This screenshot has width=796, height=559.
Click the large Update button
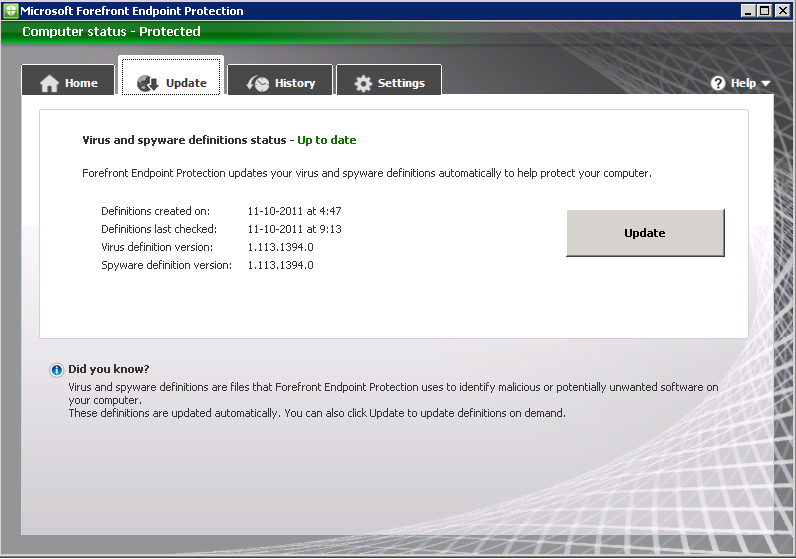[x=645, y=233]
